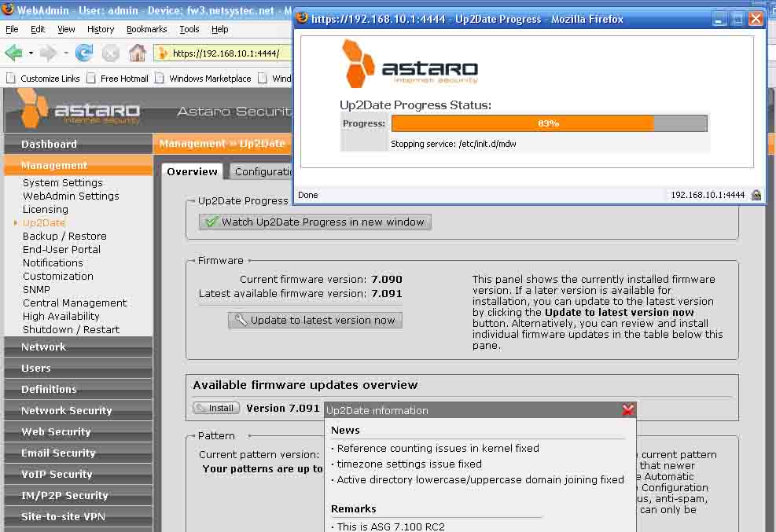Open the Forward history dropdown arrow
This screenshot has height=532, width=776.
pos(66,53)
